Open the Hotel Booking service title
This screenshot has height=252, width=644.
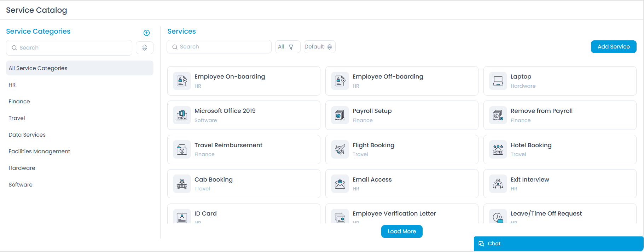[531, 145]
